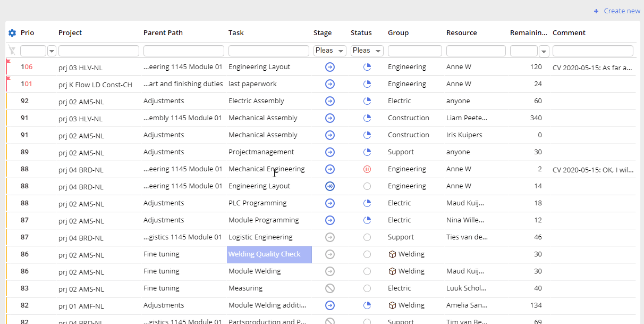The height and width of the screenshot is (324, 644).
Task: Click the stage icon for Electric Assembly
Action: point(330,101)
